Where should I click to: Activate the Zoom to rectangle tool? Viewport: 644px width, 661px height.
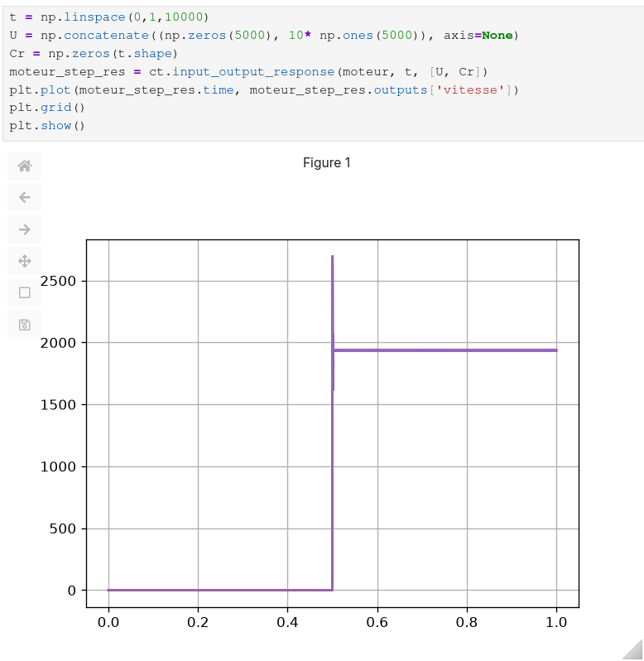click(25, 292)
